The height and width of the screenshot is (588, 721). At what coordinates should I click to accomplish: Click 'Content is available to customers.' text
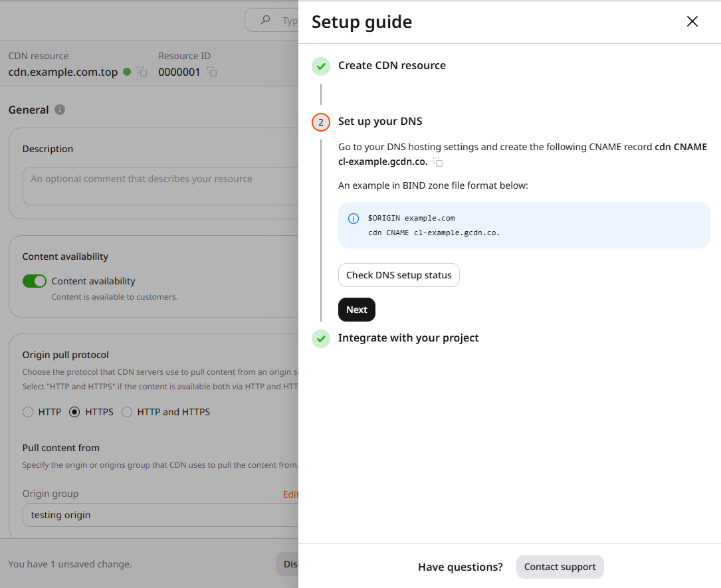(114, 297)
